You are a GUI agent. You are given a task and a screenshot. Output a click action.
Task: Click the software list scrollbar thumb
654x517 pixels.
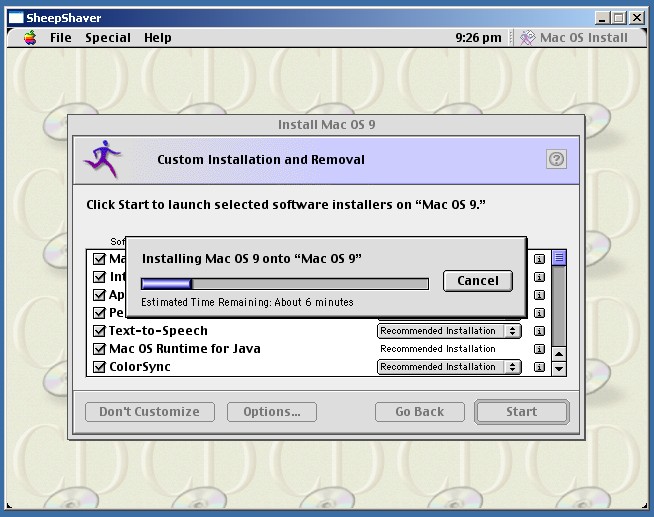pos(559,258)
